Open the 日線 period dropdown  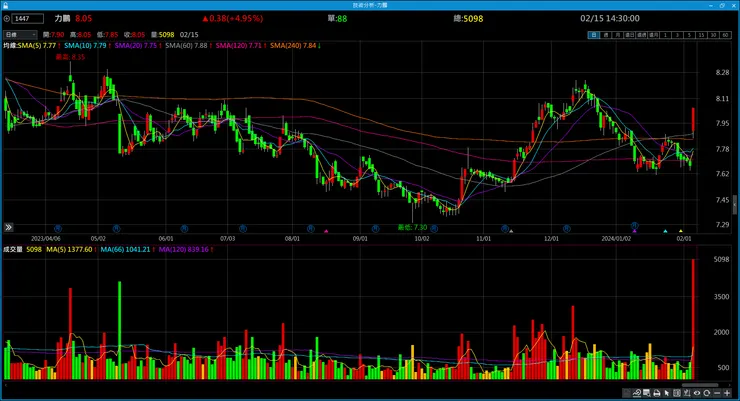[x=20, y=34]
